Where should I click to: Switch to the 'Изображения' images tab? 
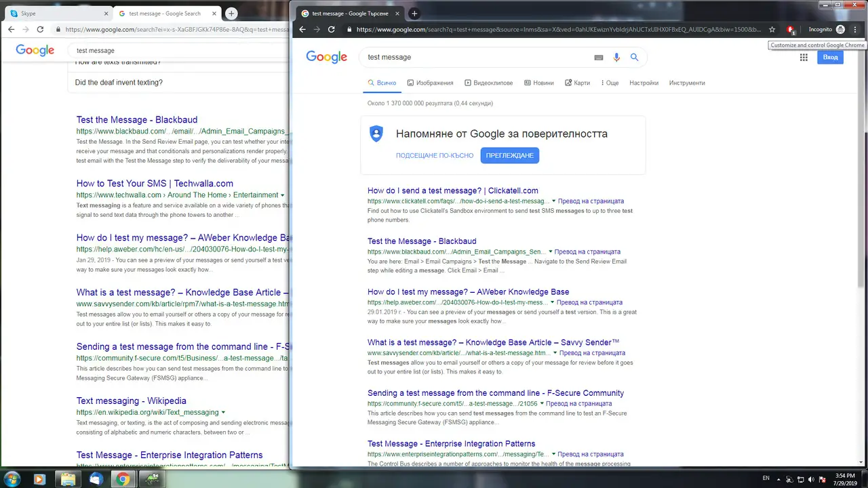click(430, 83)
